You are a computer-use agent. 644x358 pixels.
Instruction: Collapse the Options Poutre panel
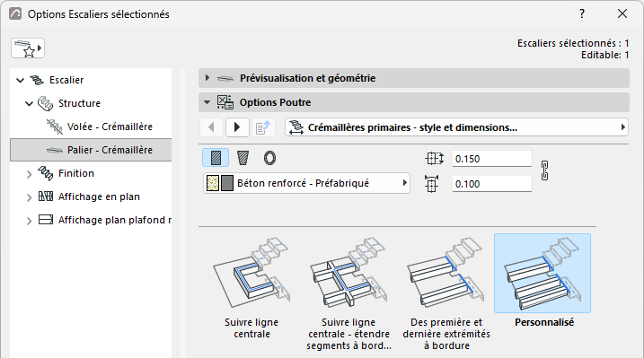point(207,102)
